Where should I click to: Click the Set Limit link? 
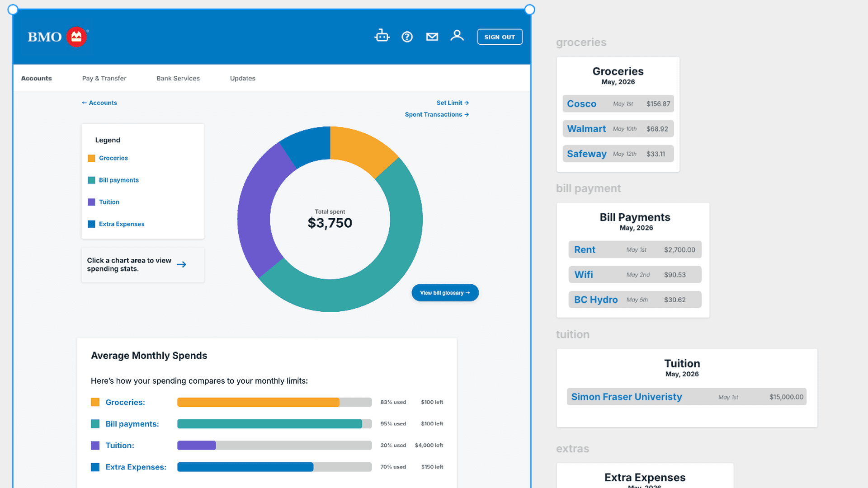tap(453, 103)
